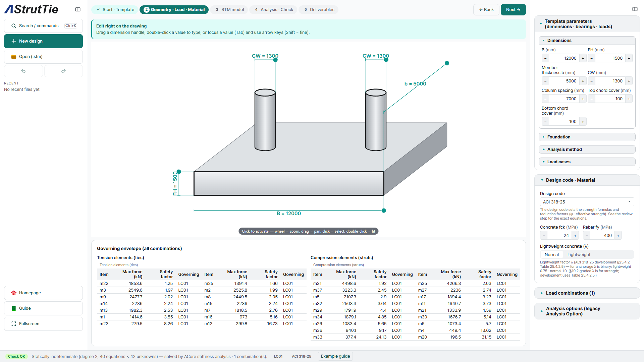Image resolution: width=644 pixels, height=362 pixels.
Task: Open the Guide
Action: pyautogui.click(x=43, y=308)
